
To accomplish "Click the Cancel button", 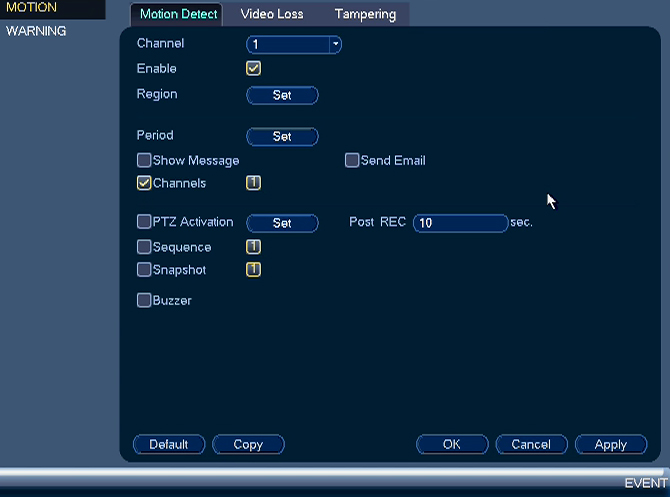I will pyautogui.click(x=532, y=444).
